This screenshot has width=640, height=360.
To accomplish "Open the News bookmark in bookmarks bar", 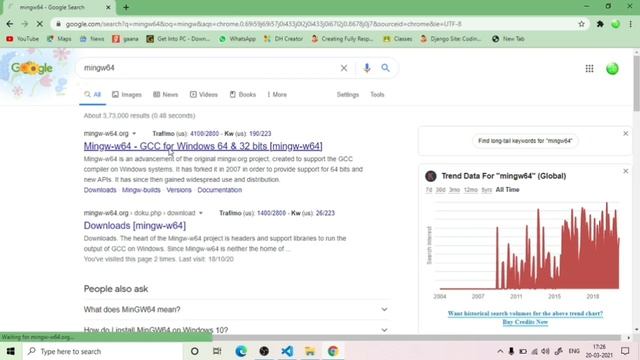I will click(92, 39).
